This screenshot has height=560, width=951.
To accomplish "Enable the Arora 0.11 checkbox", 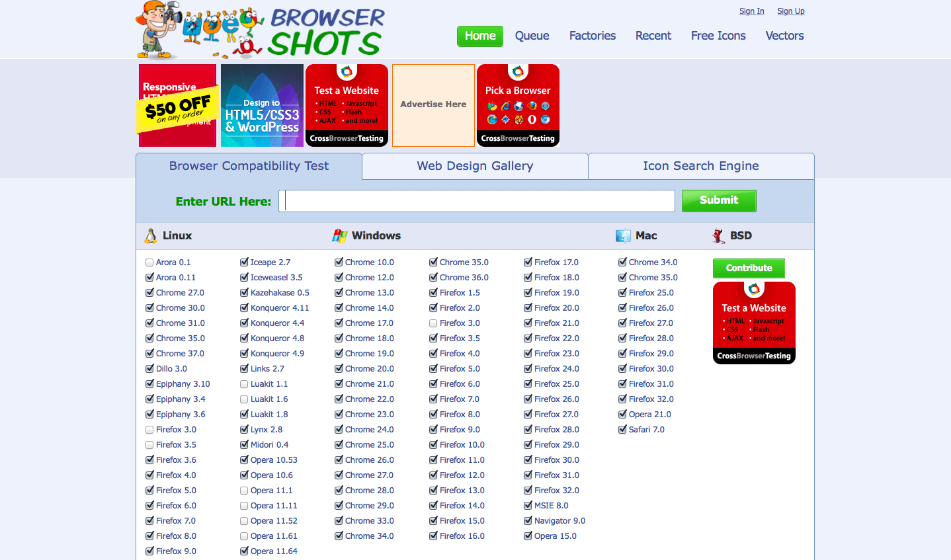I will coord(149,278).
